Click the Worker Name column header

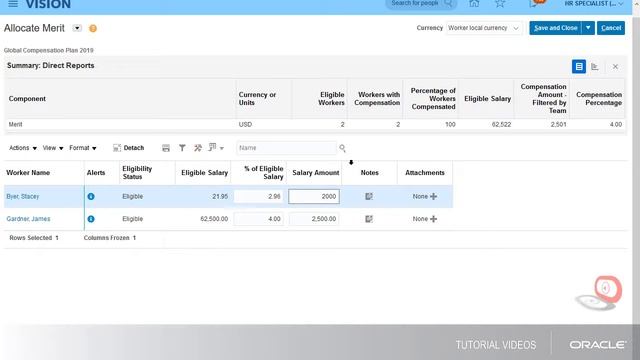tap(28, 173)
